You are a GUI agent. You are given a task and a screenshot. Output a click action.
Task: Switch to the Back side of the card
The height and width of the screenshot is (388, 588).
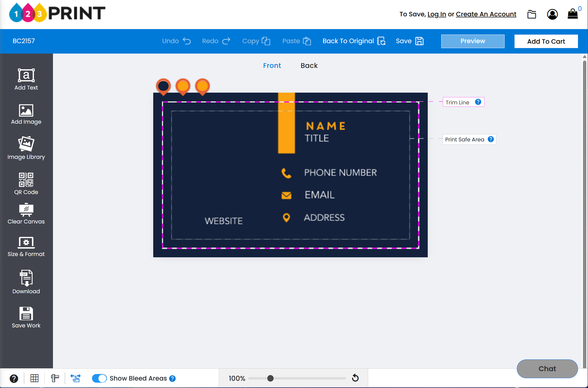point(309,65)
